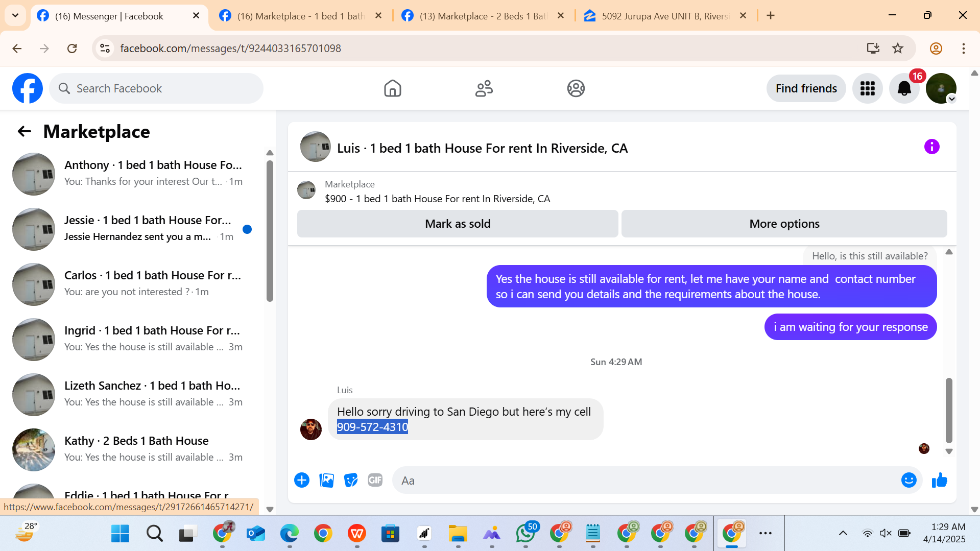Open Ingrid's conversation
Viewport: 980px width, 551px height.
134,339
